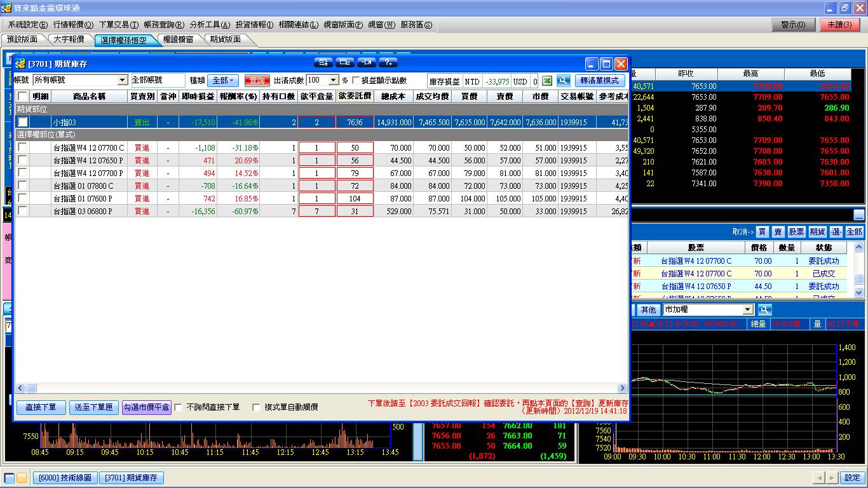Click the 取消 股票 button

[x=796, y=232]
